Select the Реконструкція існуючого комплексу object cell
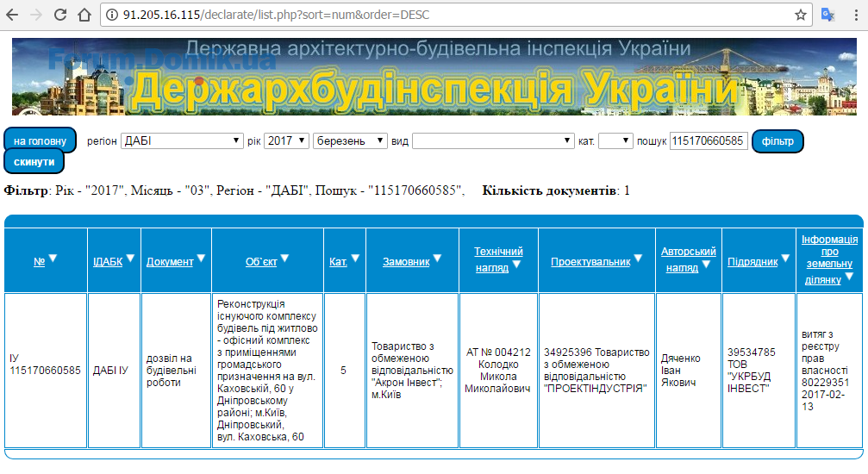The width and height of the screenshot is (868, 474). pyautogui.click(x=267, y=370)
